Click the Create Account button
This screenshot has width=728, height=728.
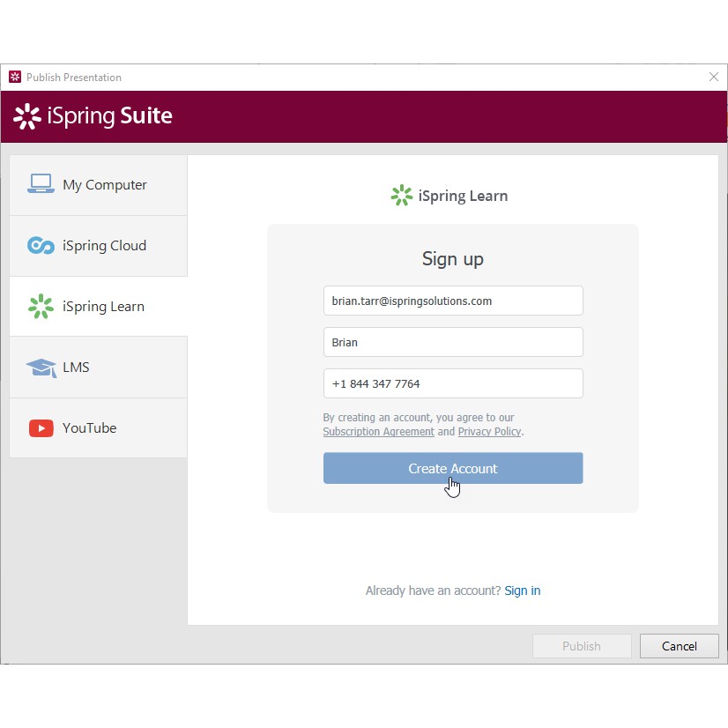[453, 468]
